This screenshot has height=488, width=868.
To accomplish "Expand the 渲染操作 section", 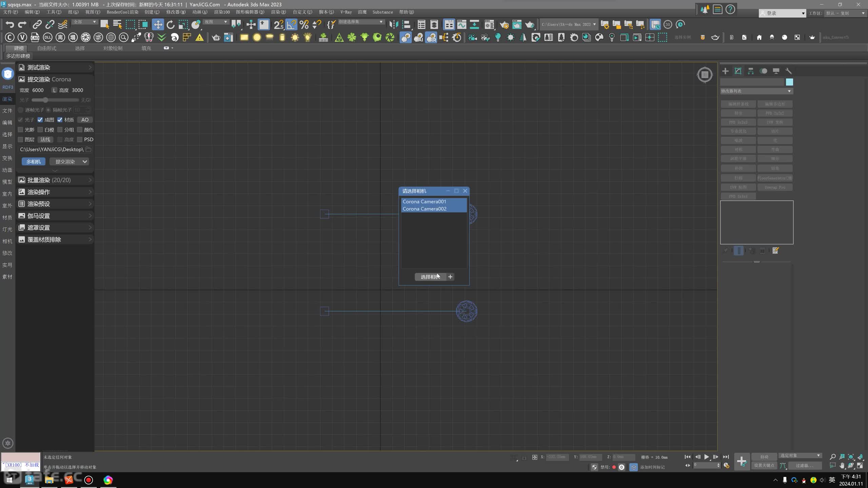I will click(x=55, y=192).
